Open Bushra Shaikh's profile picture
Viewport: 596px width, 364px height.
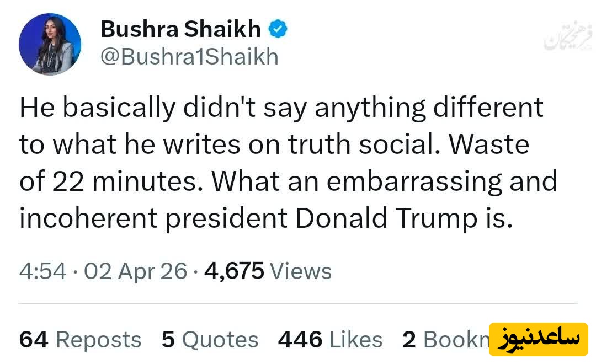[50, 45]
